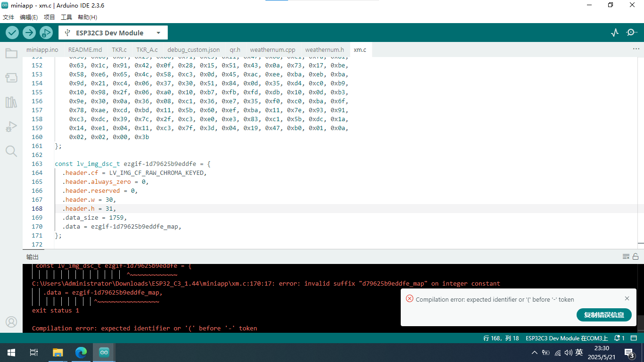
Task: Click the volume speaker tray icon
Action: 568,352
